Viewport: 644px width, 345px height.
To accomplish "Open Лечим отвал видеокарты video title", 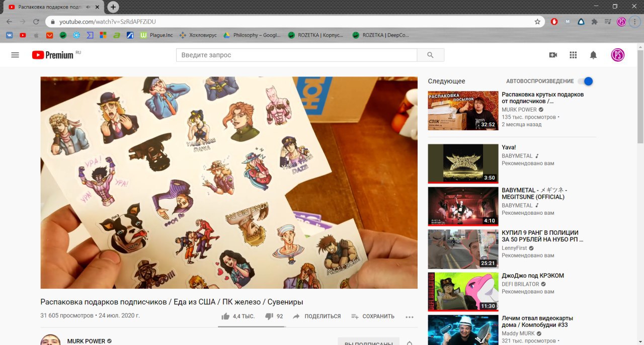I will pyautogui.click(x=537, y=322).
